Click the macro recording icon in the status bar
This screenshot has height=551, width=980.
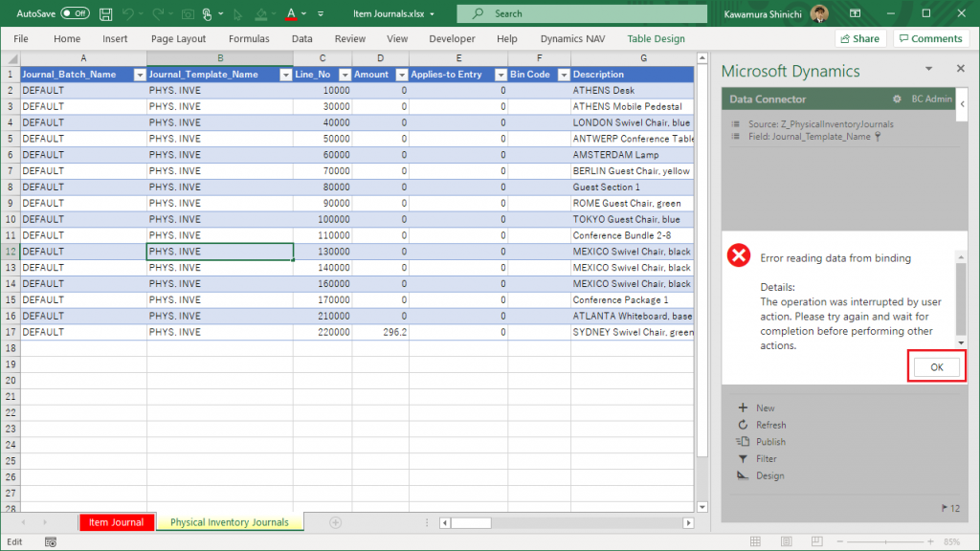pyautogui.click(x=51, y=541)
